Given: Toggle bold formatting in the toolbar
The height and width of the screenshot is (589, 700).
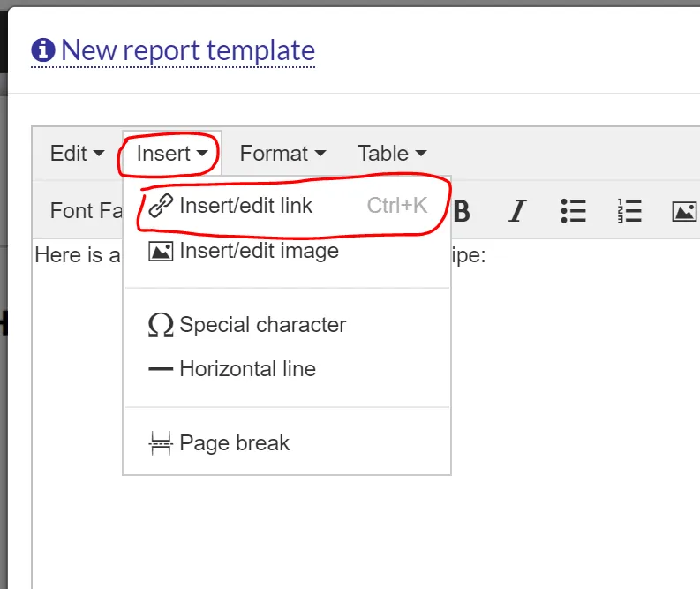Looking at the screenshot, I should tap(461, 211).
